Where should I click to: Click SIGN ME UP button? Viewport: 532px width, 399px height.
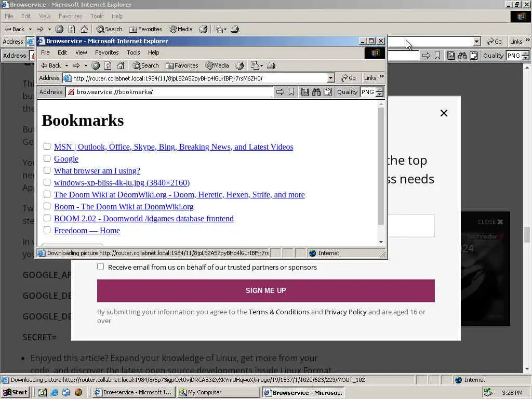tap(265, 290)
